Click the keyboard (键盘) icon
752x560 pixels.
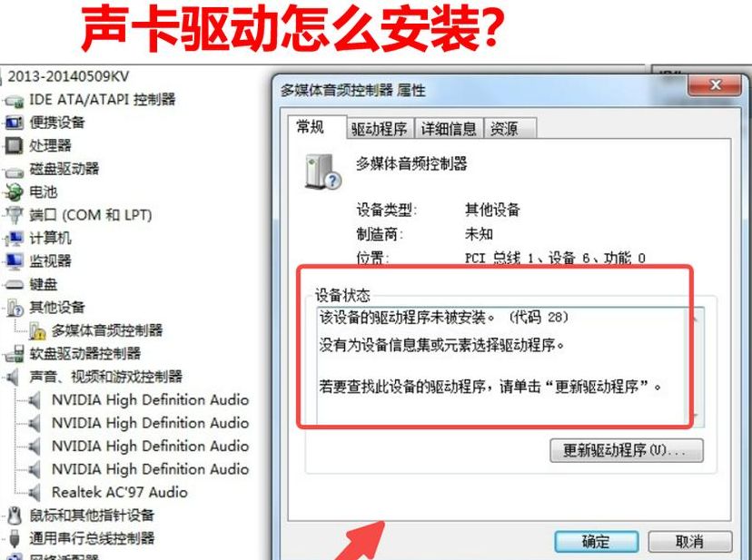point(15,285)
